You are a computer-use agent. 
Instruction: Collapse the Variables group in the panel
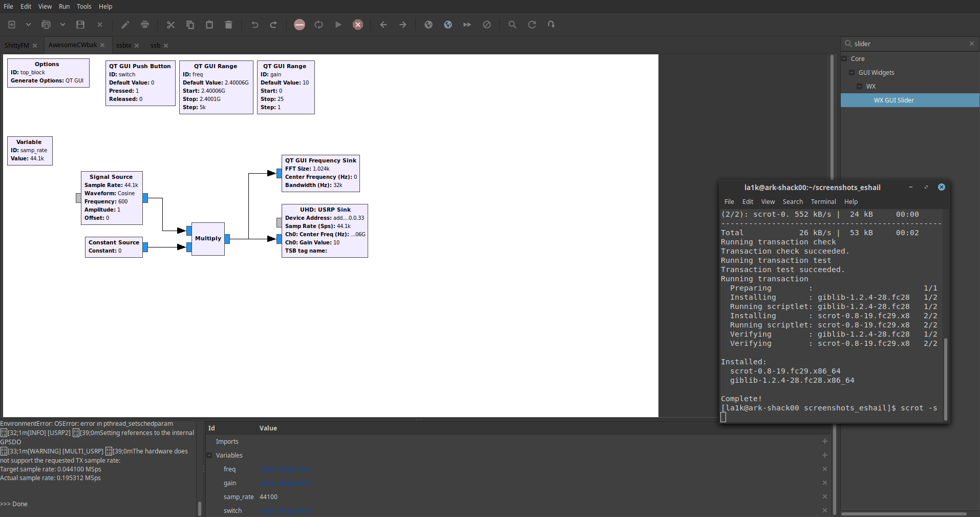[x=209, y=456]
